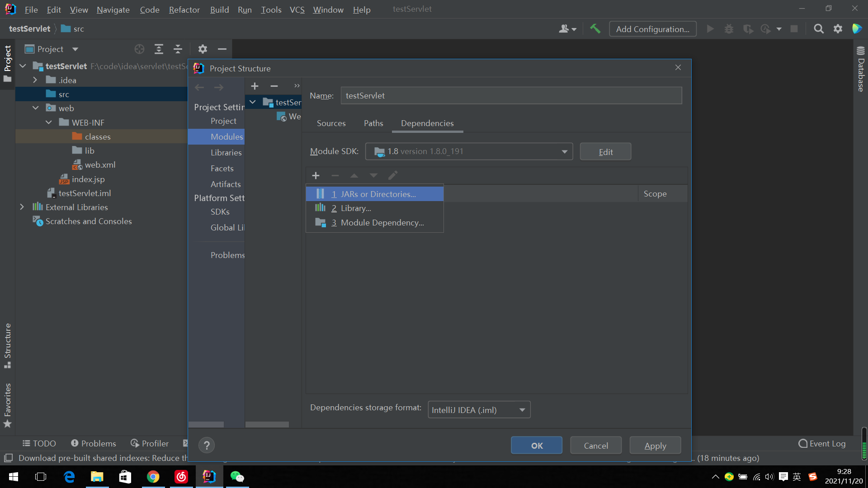
Task: Collapse the WEB-INF folder
Action: [x=48, y=122]
